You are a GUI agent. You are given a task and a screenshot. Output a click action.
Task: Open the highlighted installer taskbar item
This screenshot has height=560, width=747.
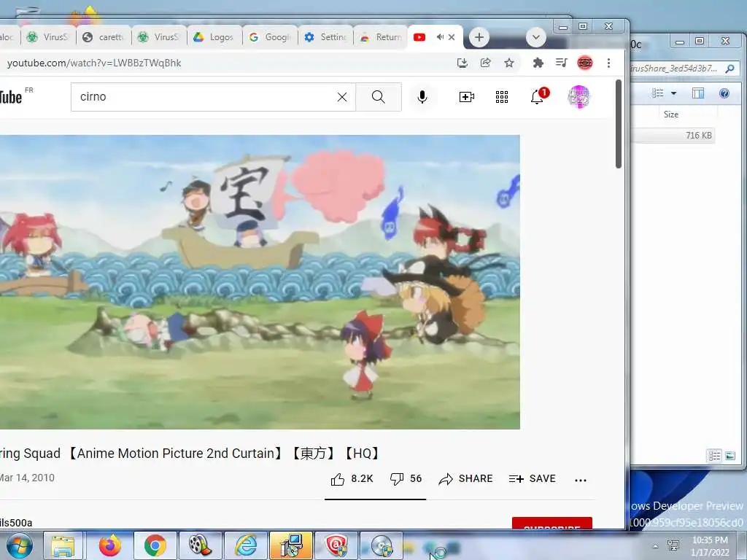coord(290,545)
